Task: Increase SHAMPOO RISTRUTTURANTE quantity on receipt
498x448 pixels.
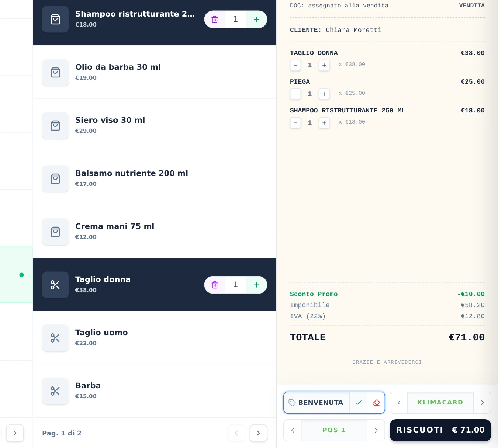Action: 324,123
